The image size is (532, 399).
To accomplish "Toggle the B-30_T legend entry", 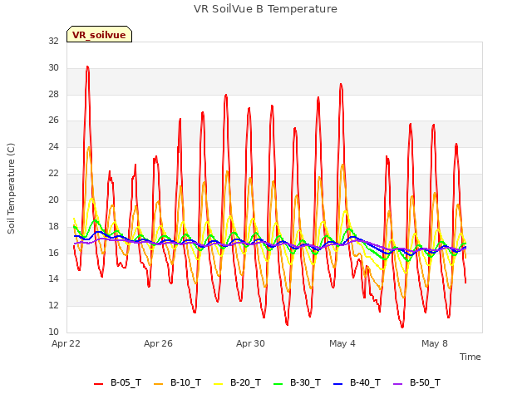I will coord(297,382).
